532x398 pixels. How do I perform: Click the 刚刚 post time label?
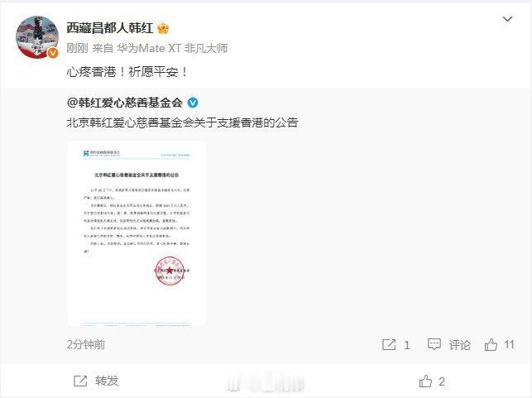[x=77, y=48]
